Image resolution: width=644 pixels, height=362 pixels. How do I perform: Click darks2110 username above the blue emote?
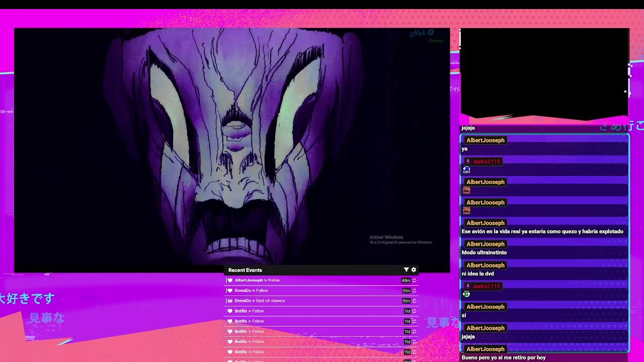(487, 161)
